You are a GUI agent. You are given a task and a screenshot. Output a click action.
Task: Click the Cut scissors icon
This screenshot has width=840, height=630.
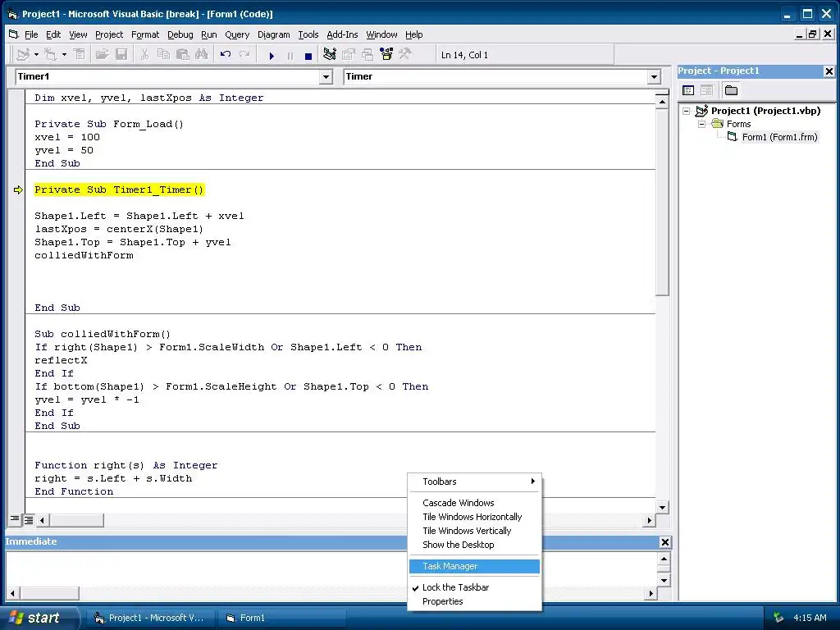click(x=144, y=54)
